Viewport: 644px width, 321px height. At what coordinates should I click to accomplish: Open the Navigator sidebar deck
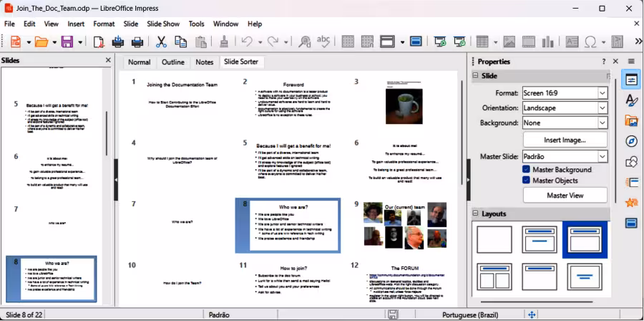click(x=631, y=141)
